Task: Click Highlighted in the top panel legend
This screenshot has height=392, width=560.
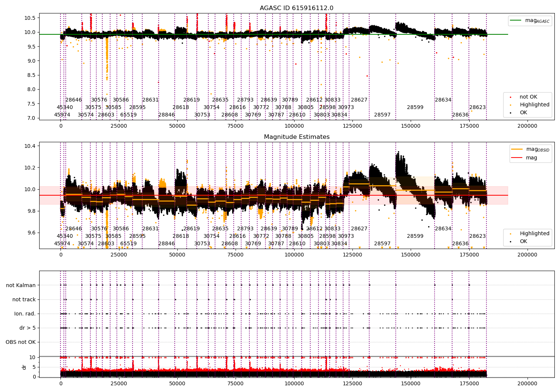Action: (535, 105)
